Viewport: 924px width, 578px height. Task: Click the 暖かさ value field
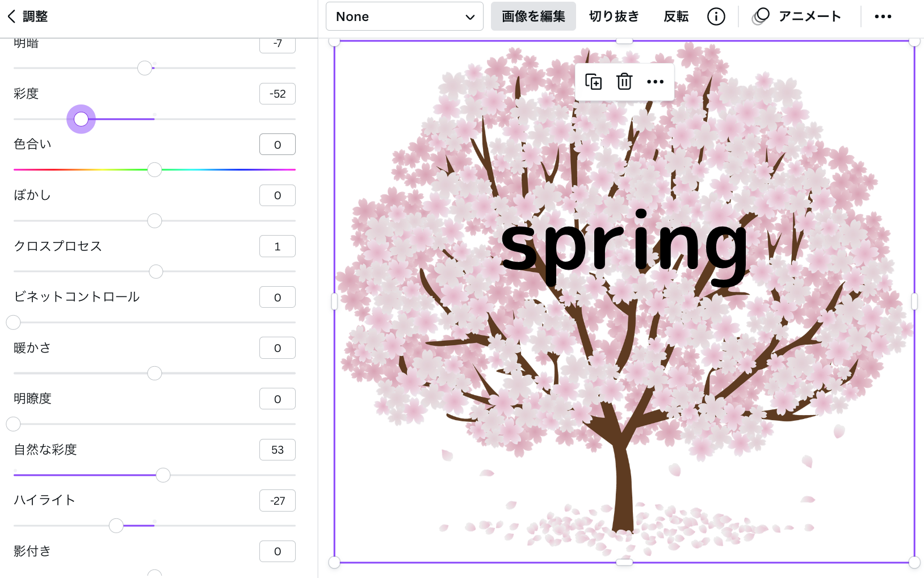[278, 348]
